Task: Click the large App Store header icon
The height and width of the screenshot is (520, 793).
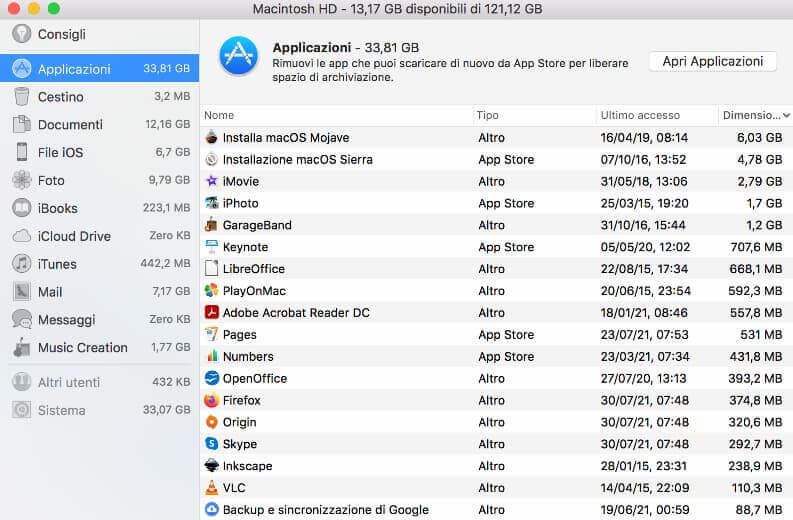Action: pos(238,56)
